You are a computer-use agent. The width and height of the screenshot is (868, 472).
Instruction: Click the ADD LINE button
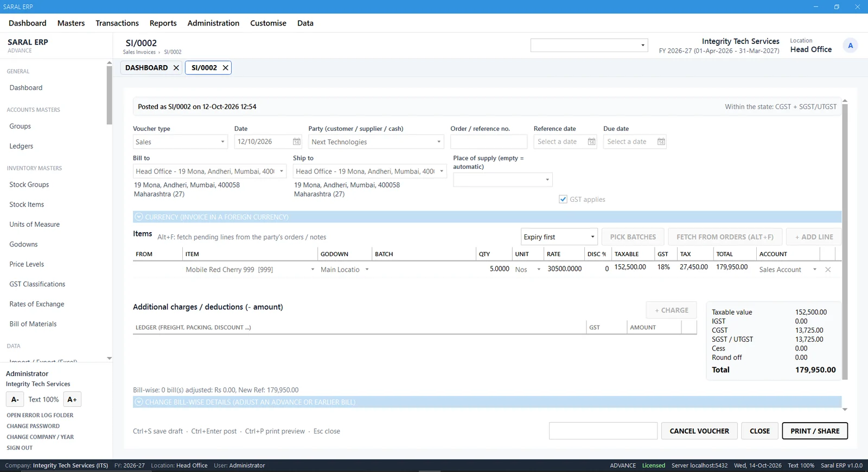(814, 237)
